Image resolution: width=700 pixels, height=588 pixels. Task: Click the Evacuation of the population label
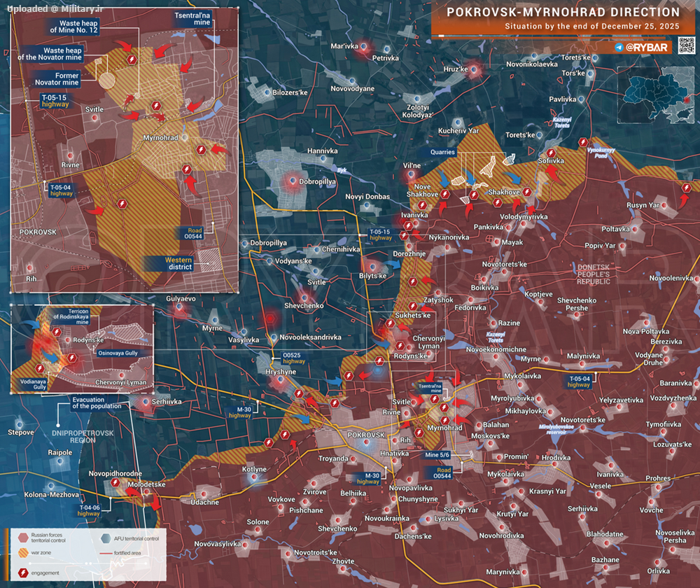[x=97, y=402]
